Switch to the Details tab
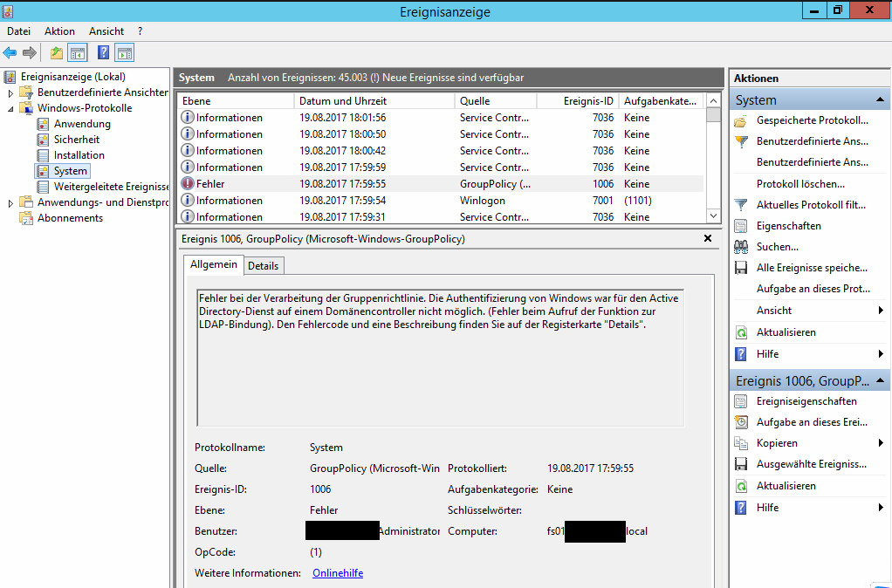This screenshot has height=588, width=892. tap(264, 266)
